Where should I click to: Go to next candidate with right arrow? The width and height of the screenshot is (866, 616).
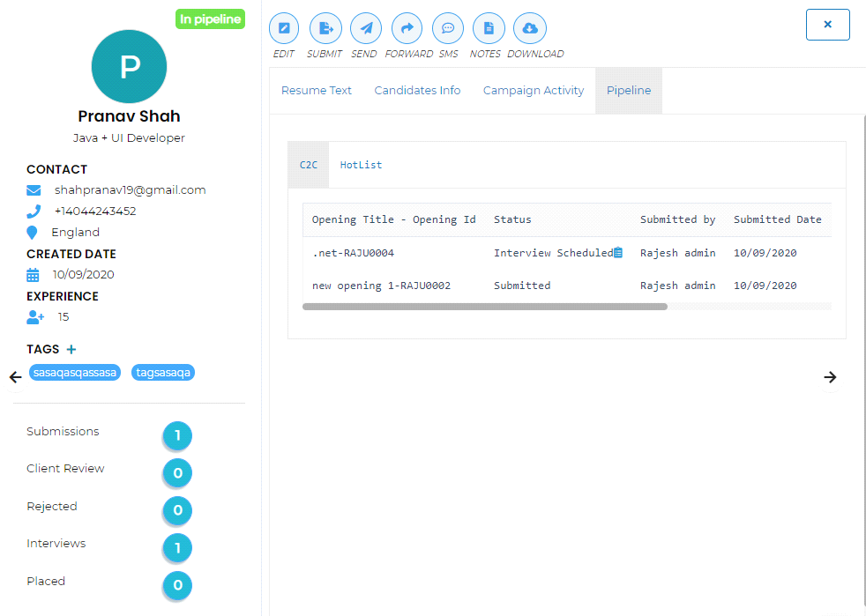pos(830,377)
